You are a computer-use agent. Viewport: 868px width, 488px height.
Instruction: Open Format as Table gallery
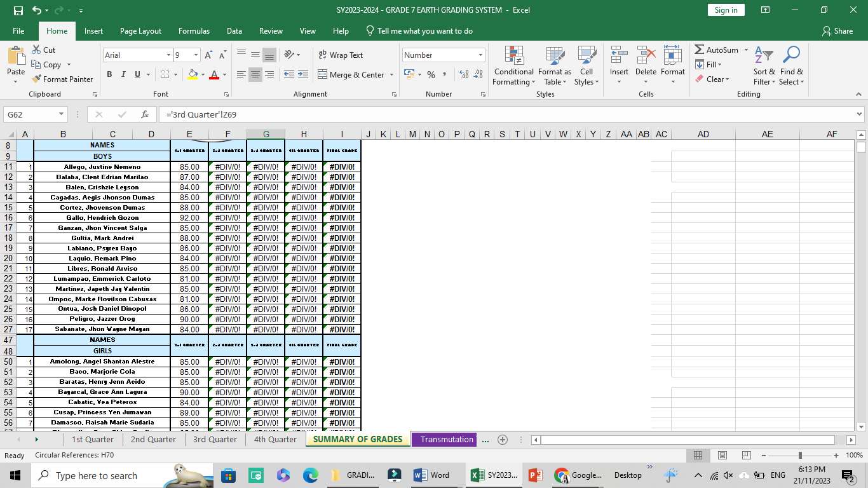tap(555, 66)
